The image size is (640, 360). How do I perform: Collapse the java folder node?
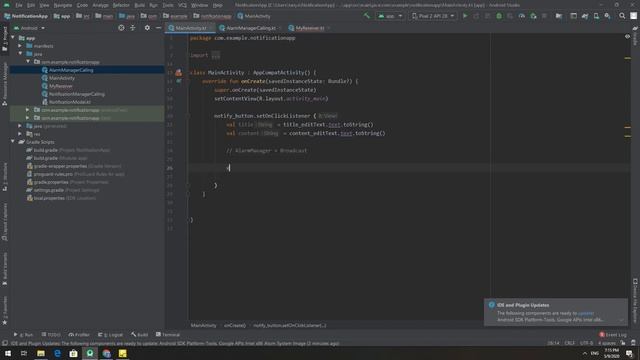[20, 53]
